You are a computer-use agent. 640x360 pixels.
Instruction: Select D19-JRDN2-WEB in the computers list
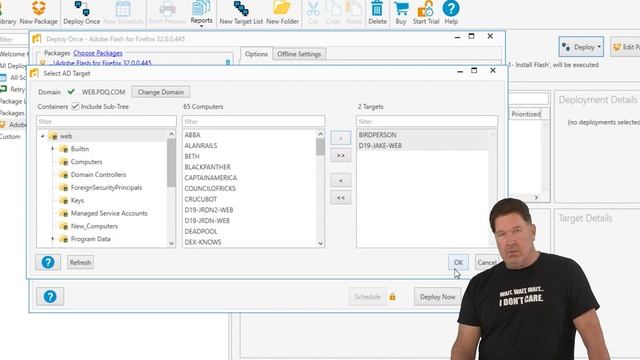(x=209, y=210)
